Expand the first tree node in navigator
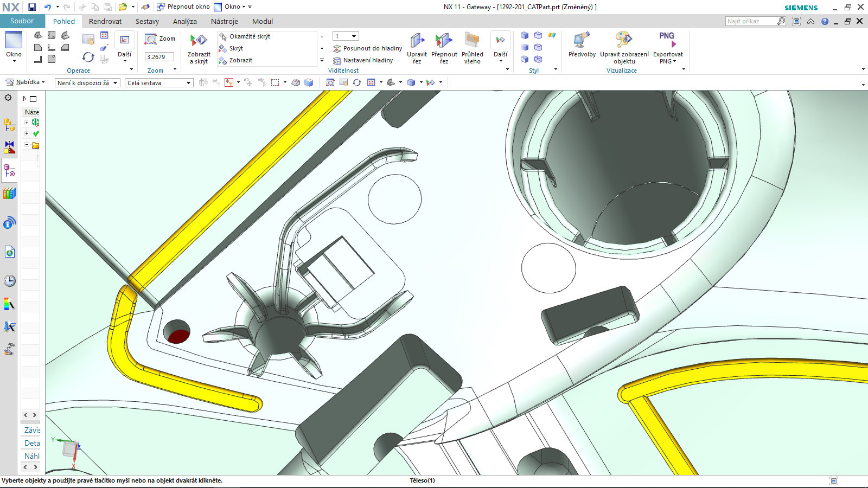Screen dimensions: 868x488 pos(27,123)
